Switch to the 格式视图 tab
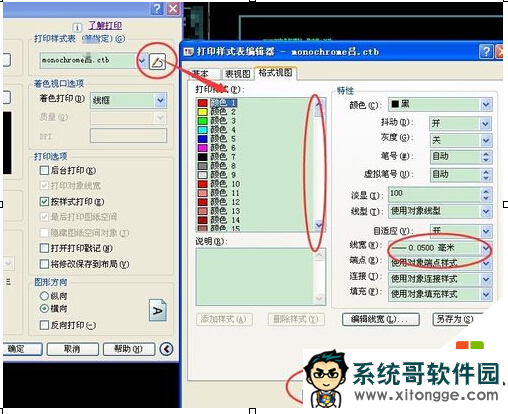This screenshot has height=414, width=508. (x=275, y=73)
